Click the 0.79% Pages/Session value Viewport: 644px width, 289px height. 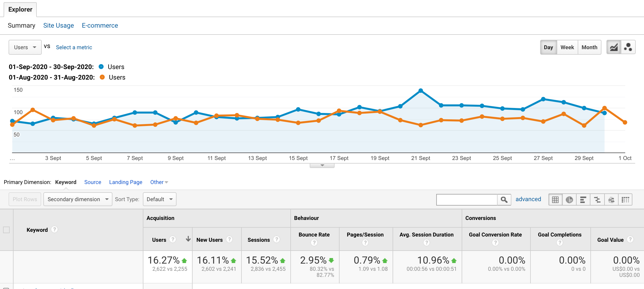(x=367, y=260)
